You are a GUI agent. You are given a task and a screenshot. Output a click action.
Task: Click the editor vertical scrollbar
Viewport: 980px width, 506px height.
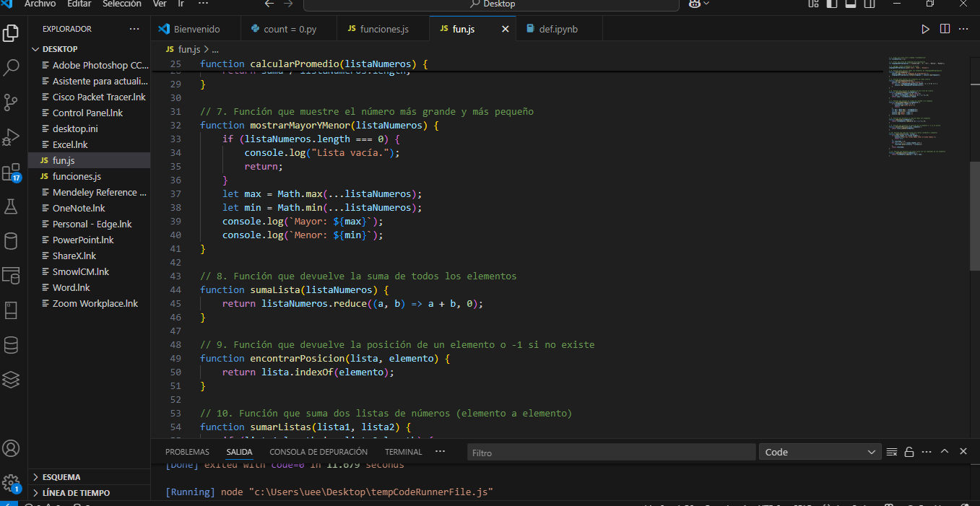(975, 217)
